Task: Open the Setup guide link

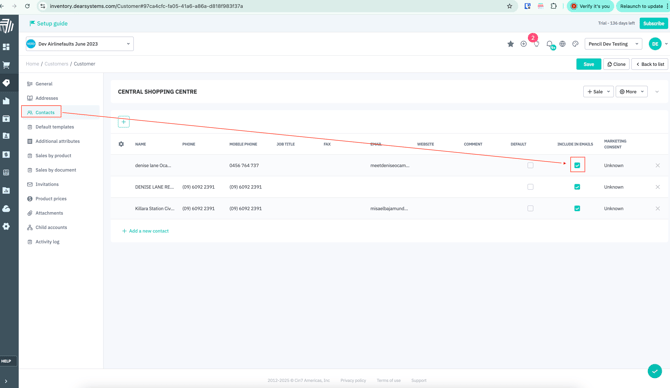Action: tap(48, 24)
